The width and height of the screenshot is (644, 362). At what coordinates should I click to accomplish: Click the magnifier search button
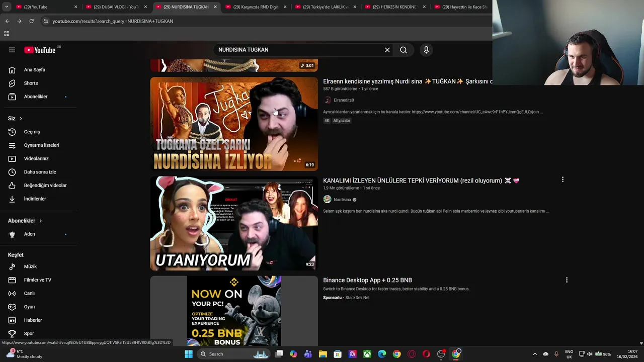[x=404, y=50]
